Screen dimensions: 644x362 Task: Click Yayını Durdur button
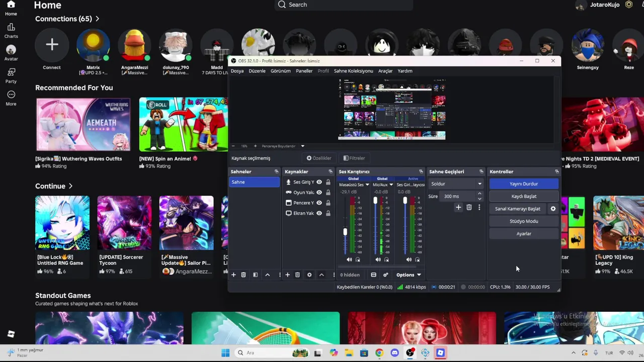pos(524,184)
